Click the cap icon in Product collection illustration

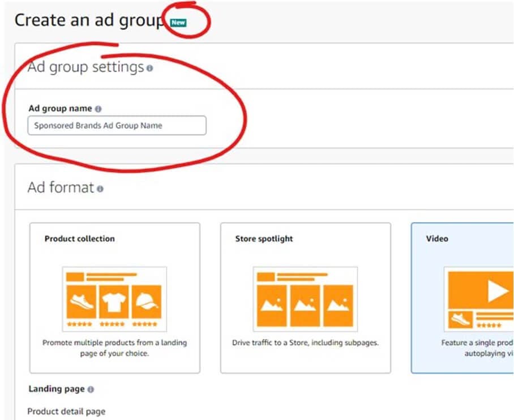[146, 302]
